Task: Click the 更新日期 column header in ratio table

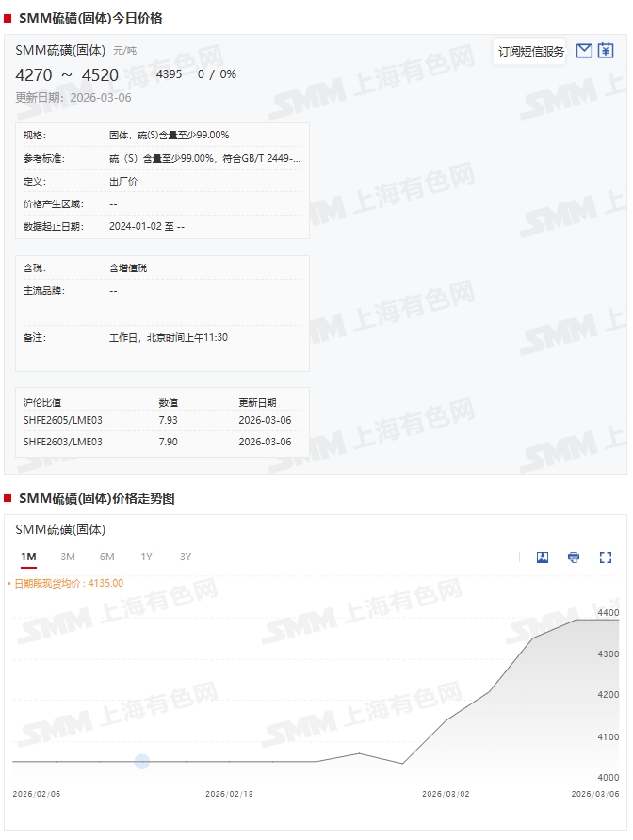Action: [257, 403]
